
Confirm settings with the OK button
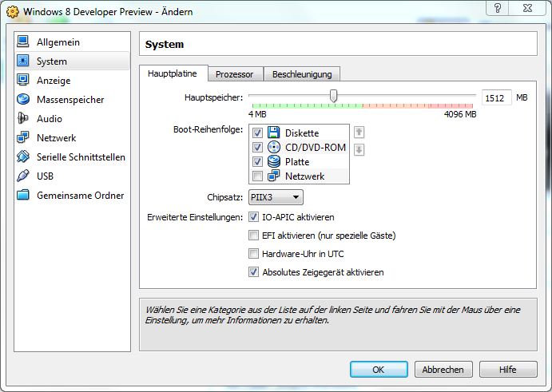click(x=379, y=370)
